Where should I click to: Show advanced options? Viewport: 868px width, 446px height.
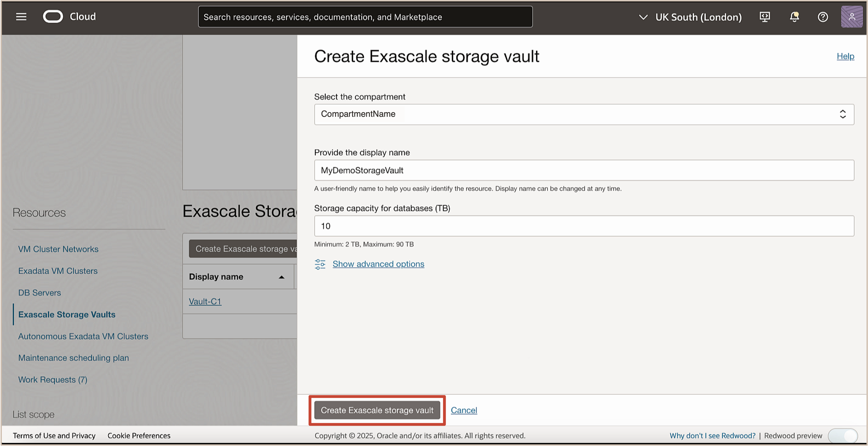378,264
